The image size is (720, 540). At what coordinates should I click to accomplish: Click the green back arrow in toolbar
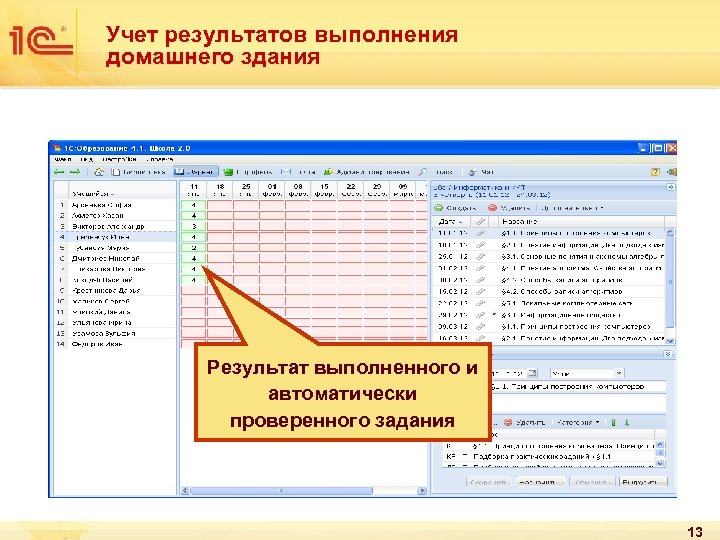coord(59,172)
